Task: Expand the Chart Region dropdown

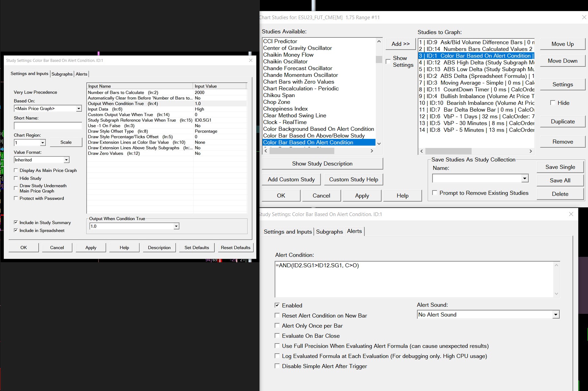Action: [43, 143]
